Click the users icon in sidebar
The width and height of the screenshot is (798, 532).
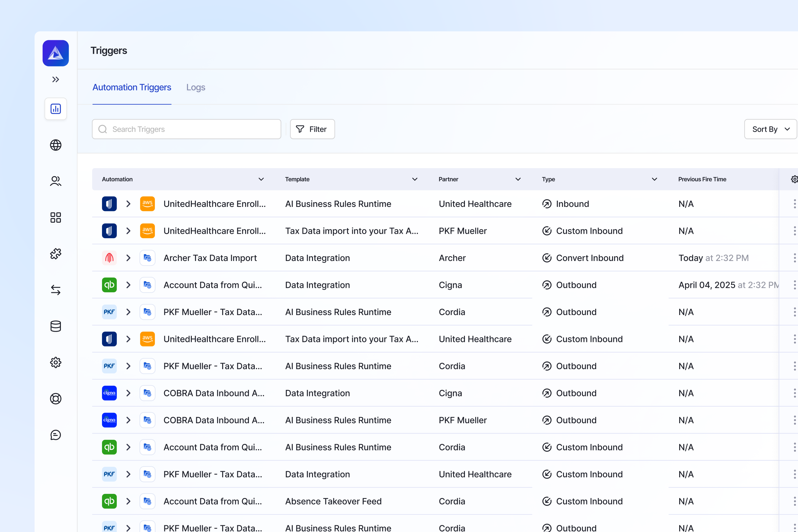pos(56,181)
